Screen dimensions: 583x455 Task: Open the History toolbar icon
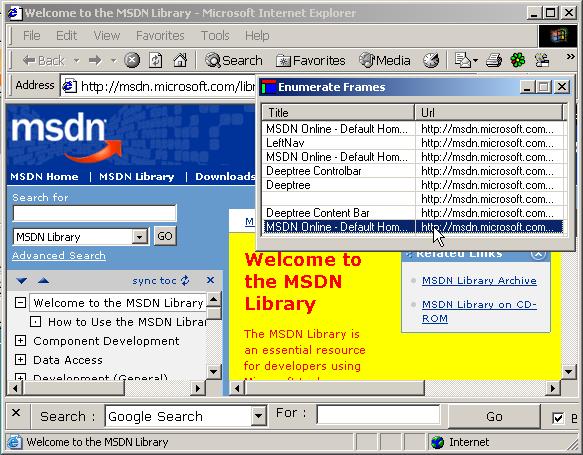(431, 60)
